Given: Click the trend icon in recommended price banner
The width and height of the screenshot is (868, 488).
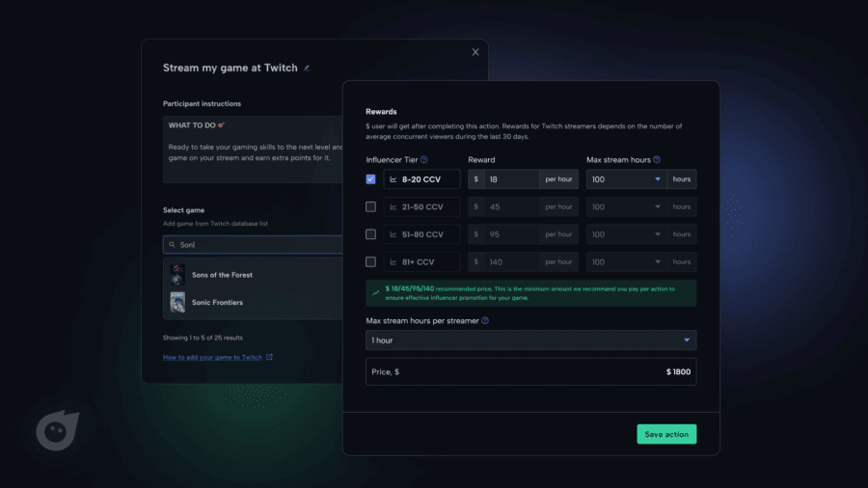Looking at the screenshot, I should (x=376, y=292).
